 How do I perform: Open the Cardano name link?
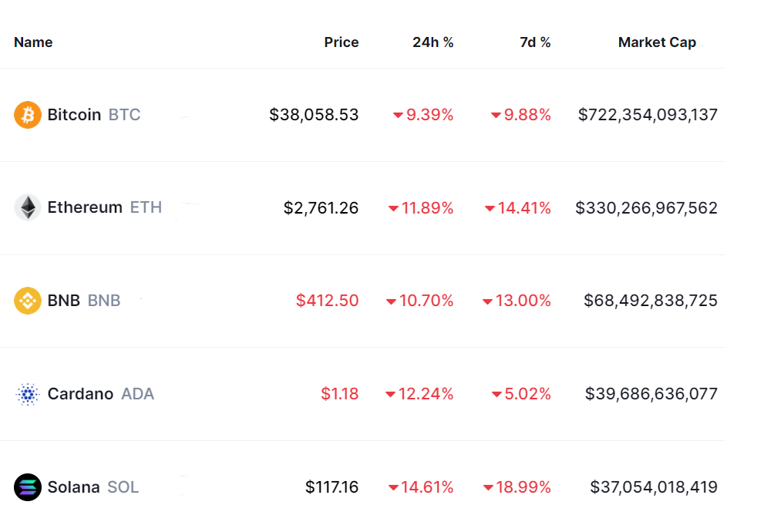click(x=80, y=394)
